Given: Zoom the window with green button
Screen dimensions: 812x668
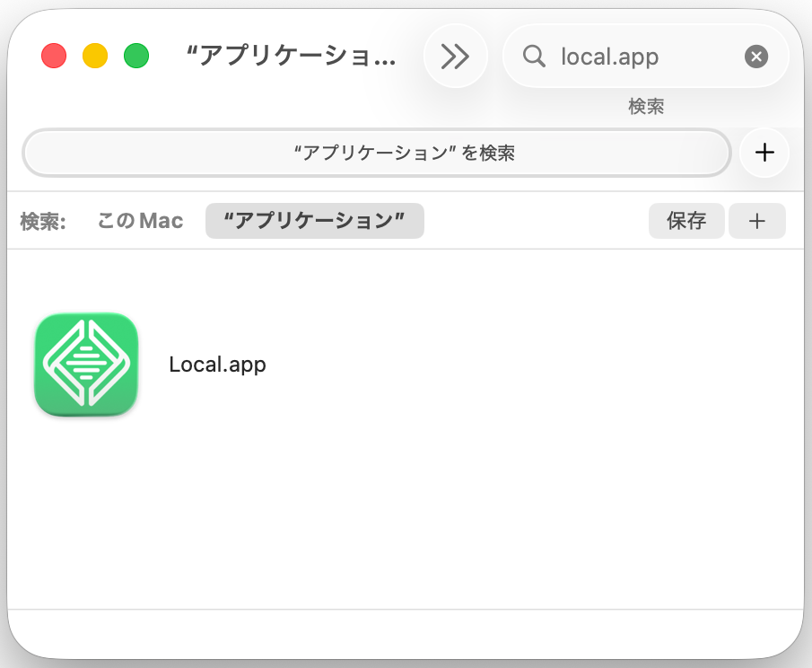Looking at the screenshot, I should pos(136,56).
